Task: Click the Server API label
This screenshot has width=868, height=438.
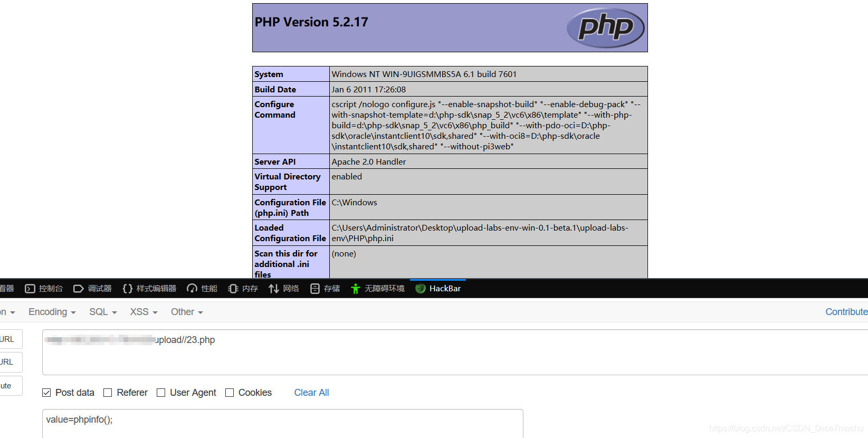Action: [x=275, y=162]
